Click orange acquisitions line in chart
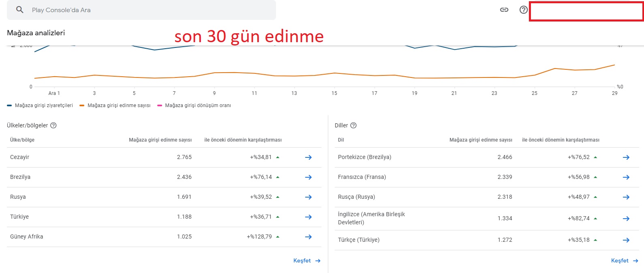Image resolution: width=644 pixels, height=273 pixels. click(324, 74)
